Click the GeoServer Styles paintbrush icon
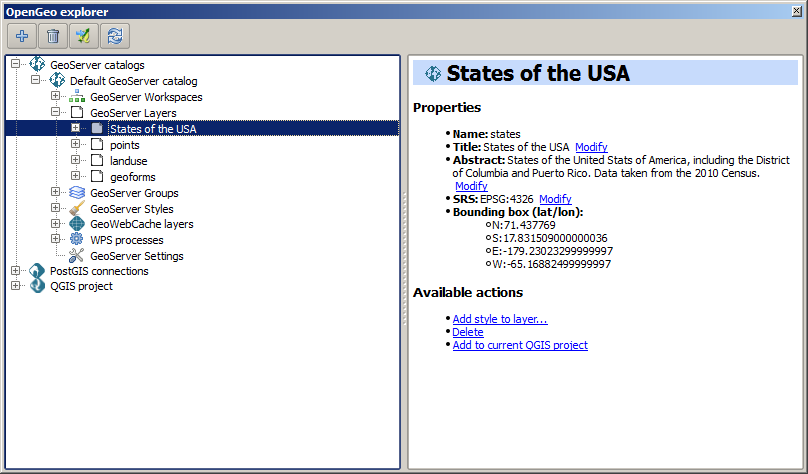 [x=77, y=209]
